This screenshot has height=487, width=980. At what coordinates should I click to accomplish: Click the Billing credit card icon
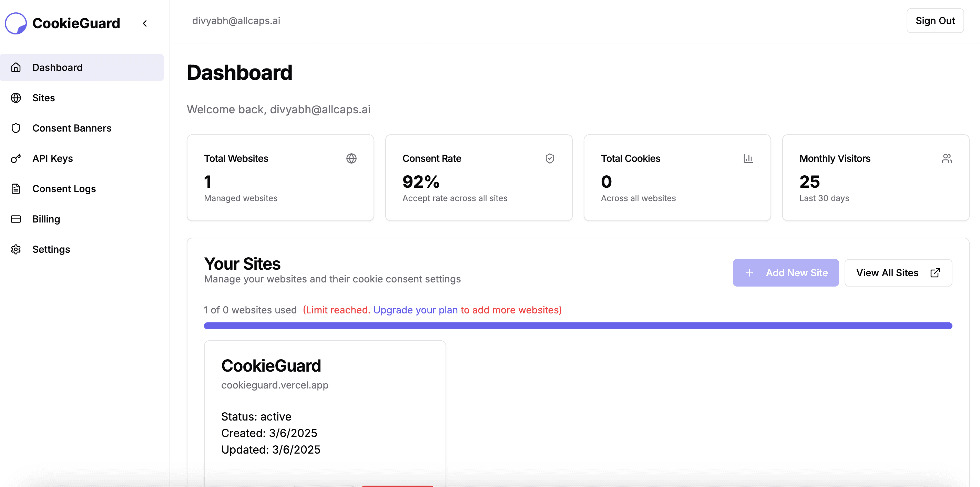pyautogui.click(x=16, y=219)
